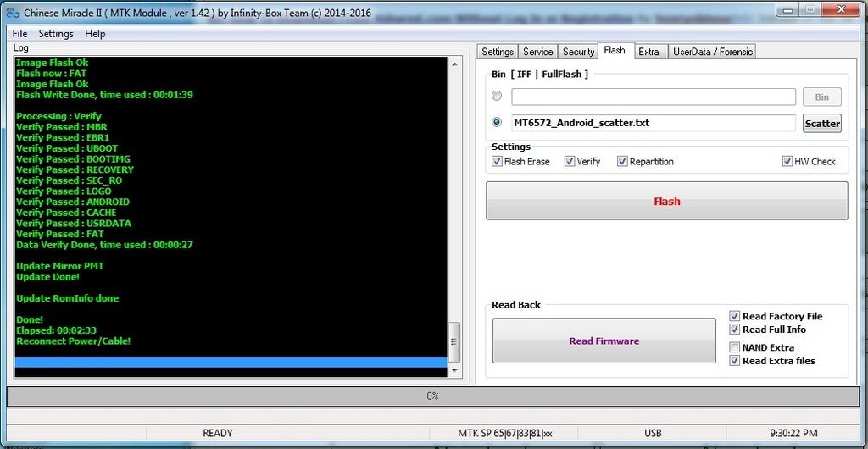Image resolution: width=868 pixels, height=449 pixels.
Task: Open the UserData / Forensic tab
Action: coord(712,52)
